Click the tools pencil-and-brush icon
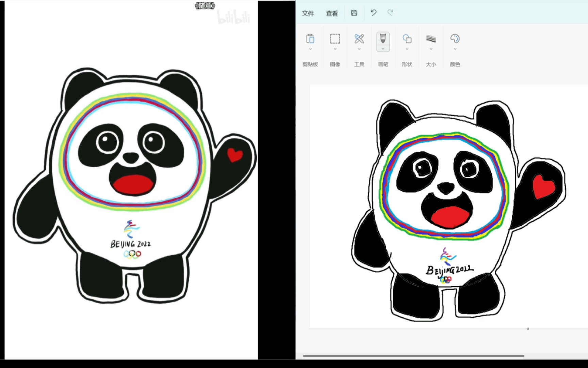This screenshot has height=368, width=588. coord(359,39)
